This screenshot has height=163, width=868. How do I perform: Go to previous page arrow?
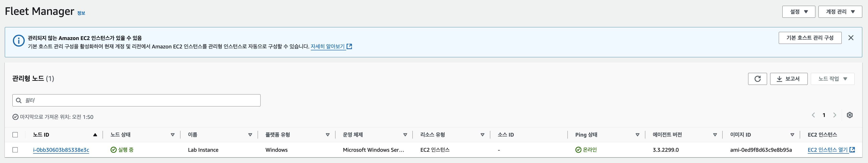(813, 115)
